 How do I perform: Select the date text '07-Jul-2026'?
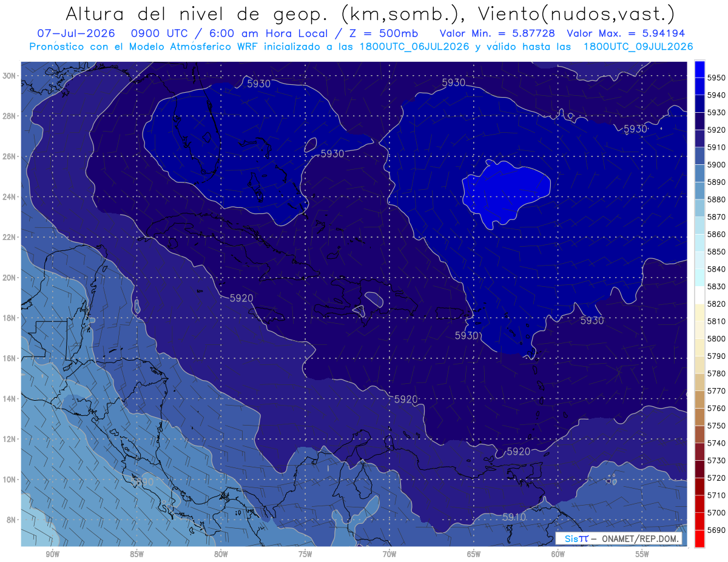pos(75,33)
